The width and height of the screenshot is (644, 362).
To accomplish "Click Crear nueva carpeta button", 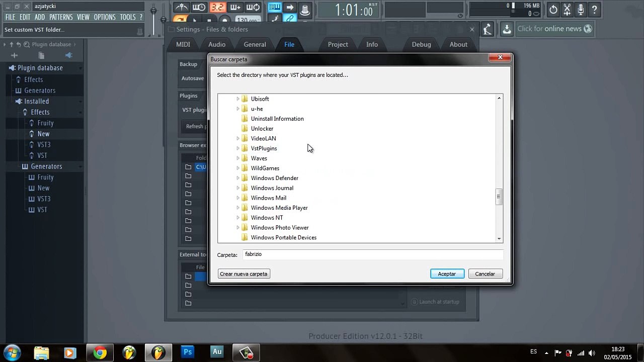I will (x=244, y=274).
